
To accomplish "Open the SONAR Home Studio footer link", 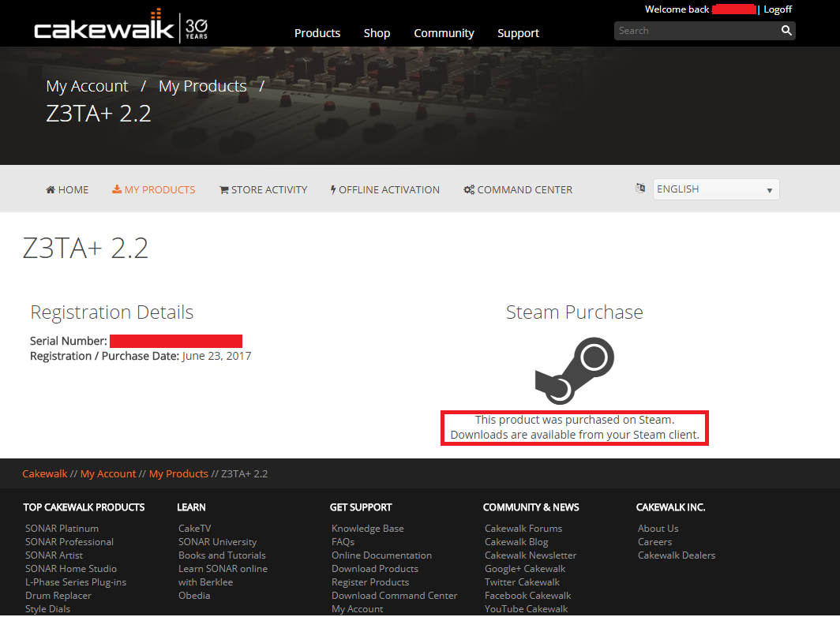I will 71,568.
